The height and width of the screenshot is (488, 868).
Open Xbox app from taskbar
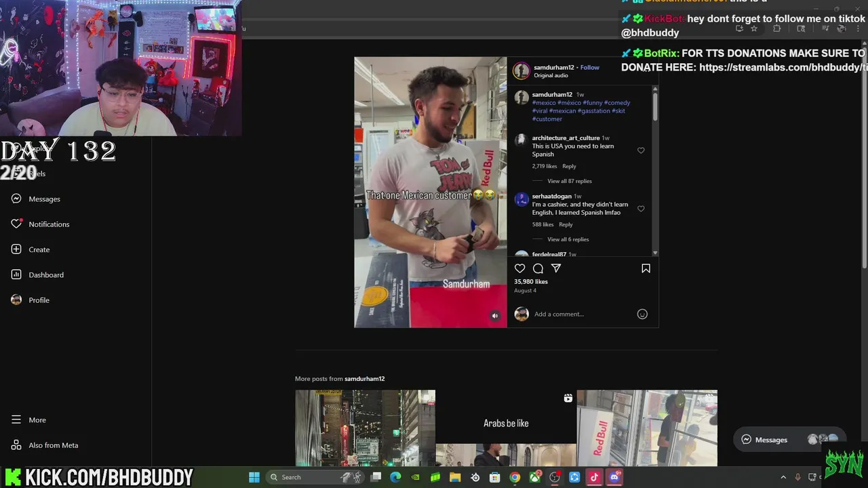click(x=534, y=477)
